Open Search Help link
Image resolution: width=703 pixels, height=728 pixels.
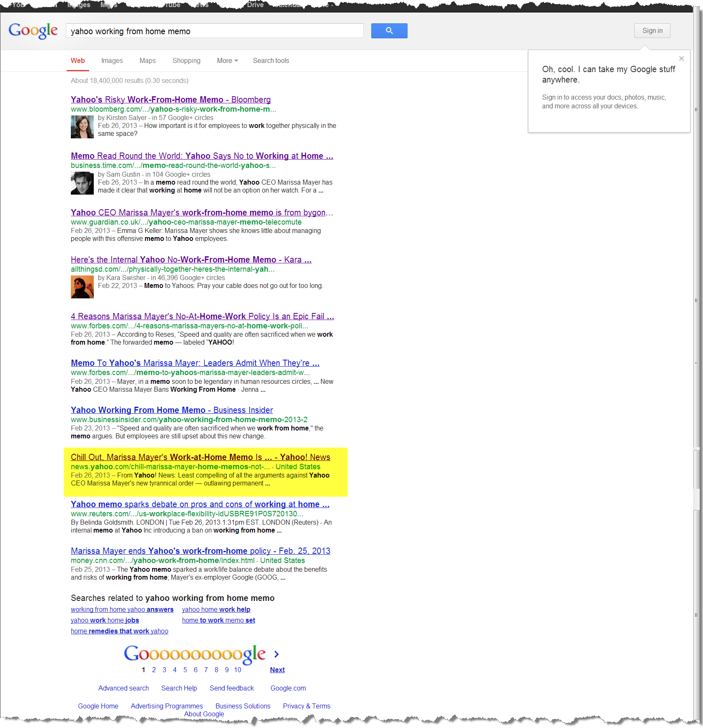click(179, 688)
